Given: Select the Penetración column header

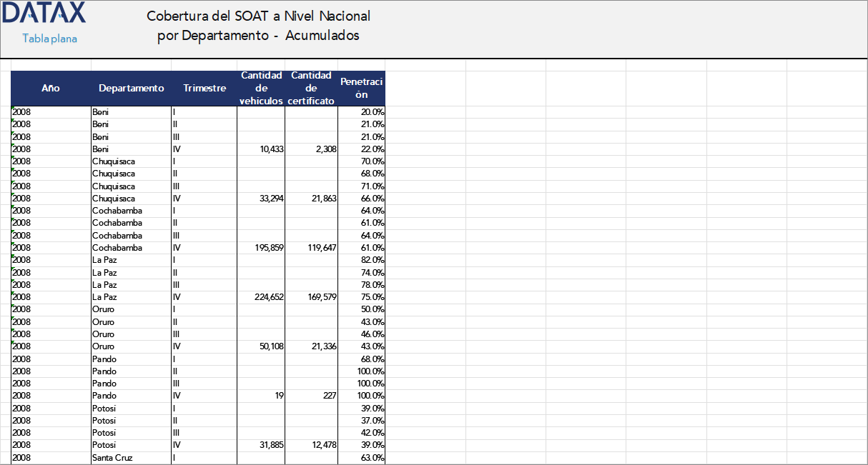Looking at the screenshot, I should point(362,88).
